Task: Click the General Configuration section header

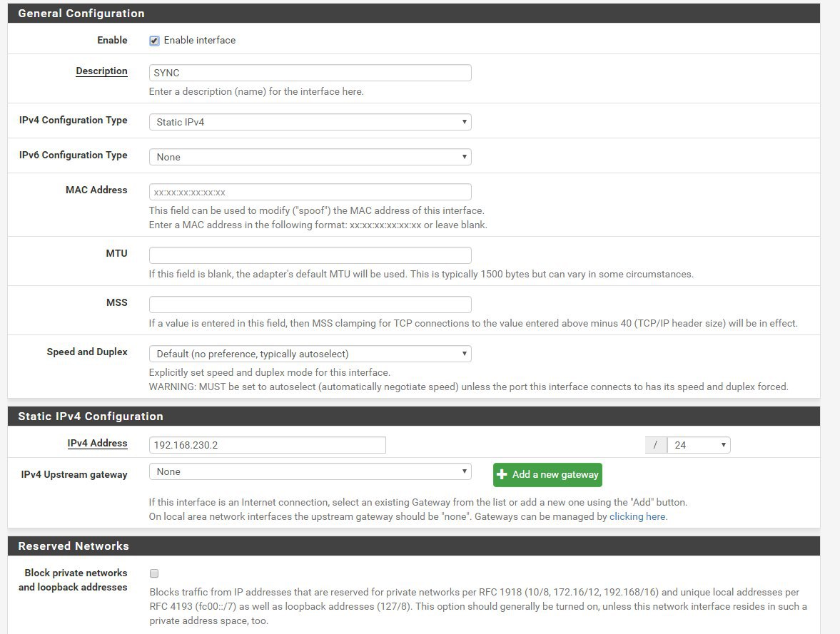Action: pos(413,14)
